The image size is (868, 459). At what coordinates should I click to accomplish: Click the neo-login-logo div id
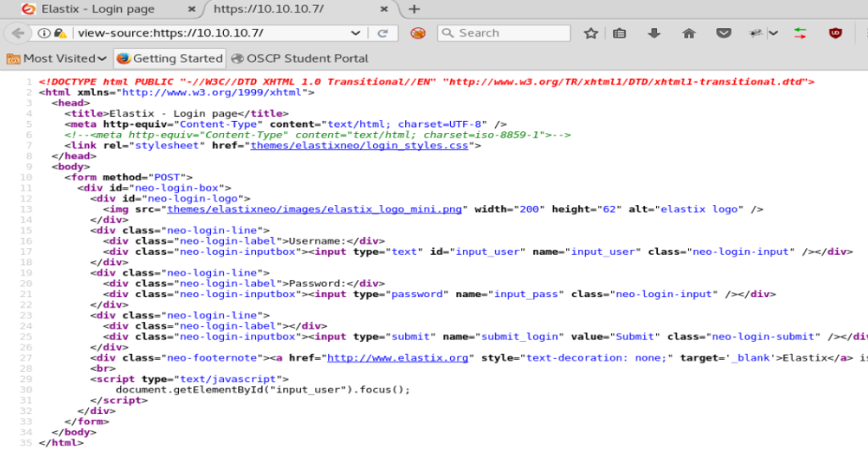tap(192, 198)
